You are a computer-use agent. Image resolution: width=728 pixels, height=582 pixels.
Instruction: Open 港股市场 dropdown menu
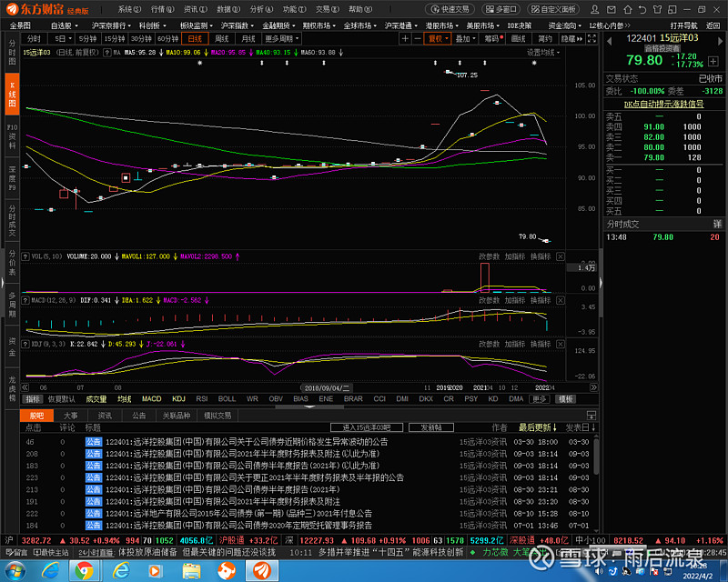coord(442,25)
